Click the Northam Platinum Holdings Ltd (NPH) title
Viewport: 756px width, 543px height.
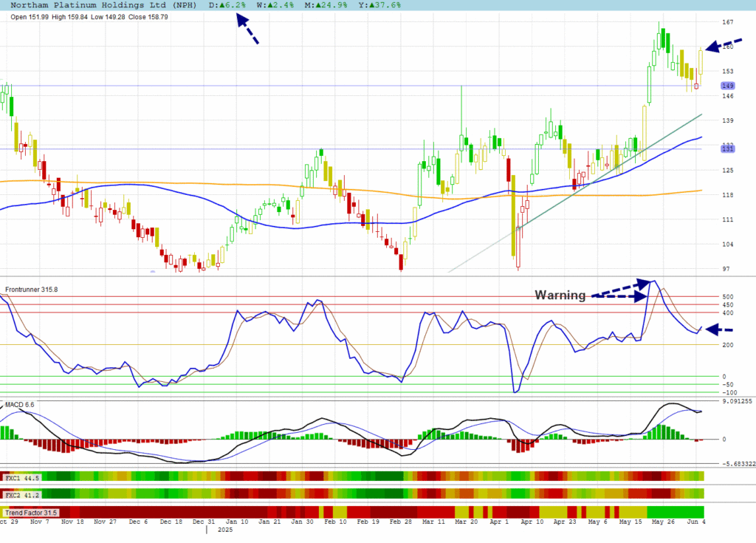coord(103,5)
